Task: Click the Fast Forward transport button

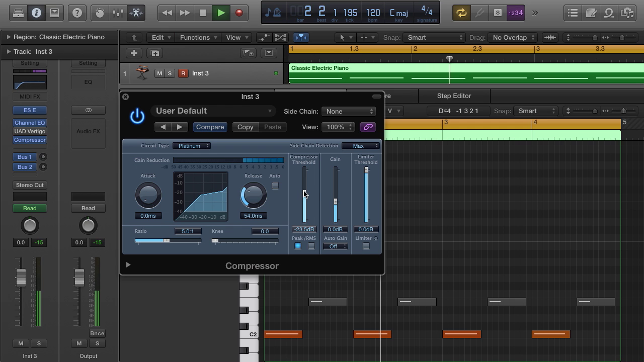Action: point(185,13)
